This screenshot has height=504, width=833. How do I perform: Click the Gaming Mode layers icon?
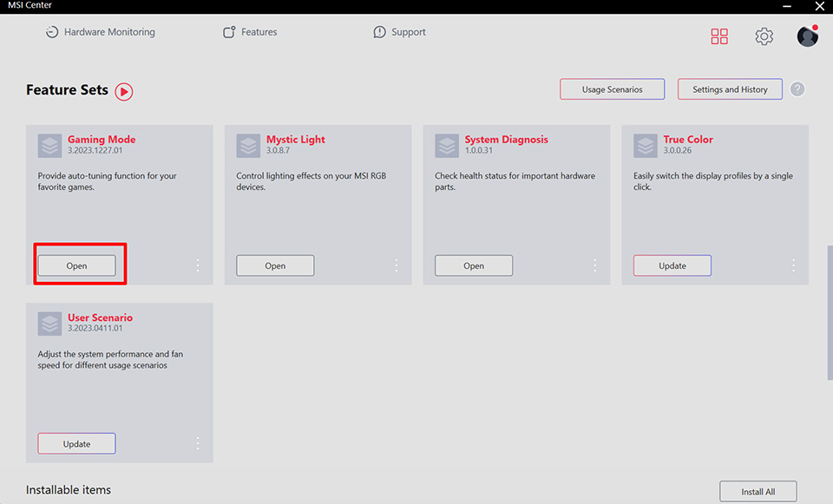coord(50,146)
